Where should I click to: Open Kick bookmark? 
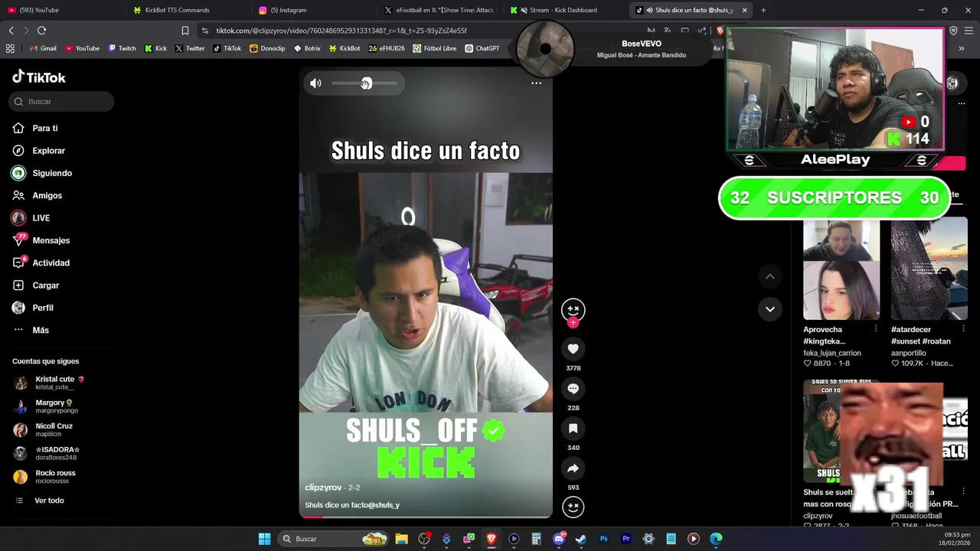pos(155,48)
